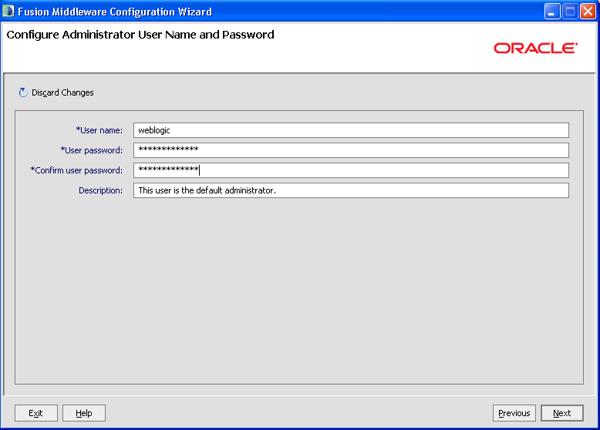
Task: Minimize the Configuration Wizard window
Action: pyautogui.click(x=549, y=9)
